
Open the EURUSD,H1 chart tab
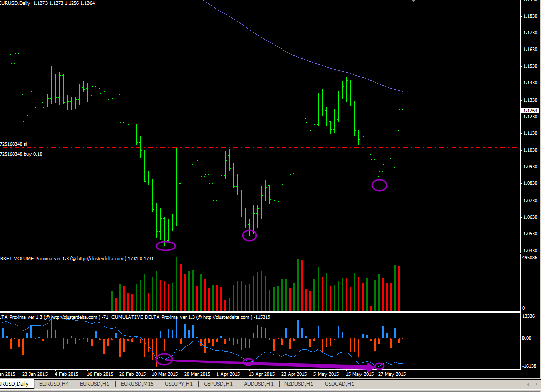[94, 384]
